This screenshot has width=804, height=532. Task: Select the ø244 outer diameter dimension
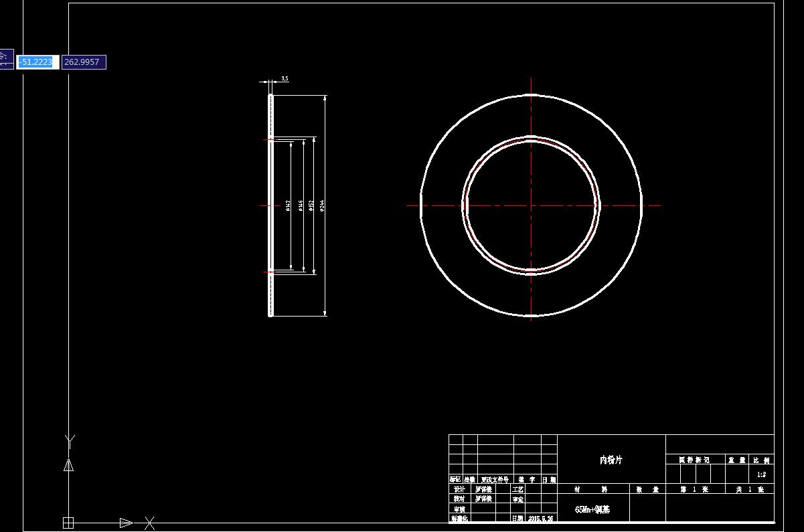pos(323,205)
